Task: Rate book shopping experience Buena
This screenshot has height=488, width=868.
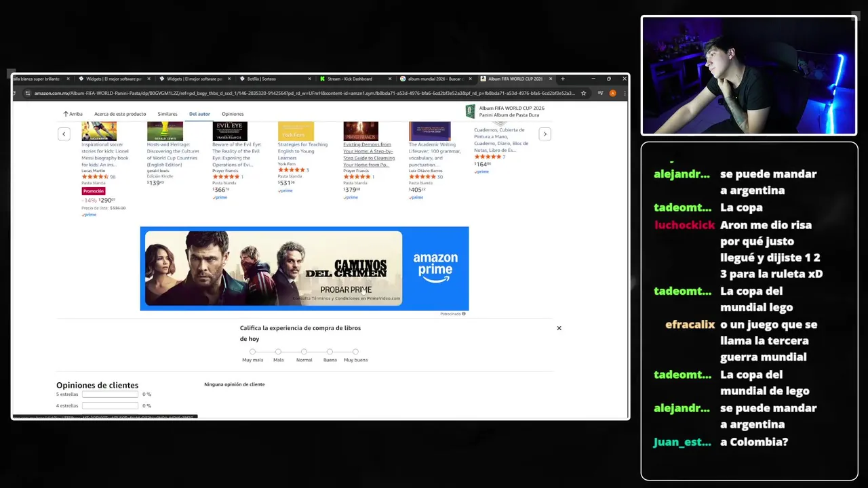Action: 330,352
